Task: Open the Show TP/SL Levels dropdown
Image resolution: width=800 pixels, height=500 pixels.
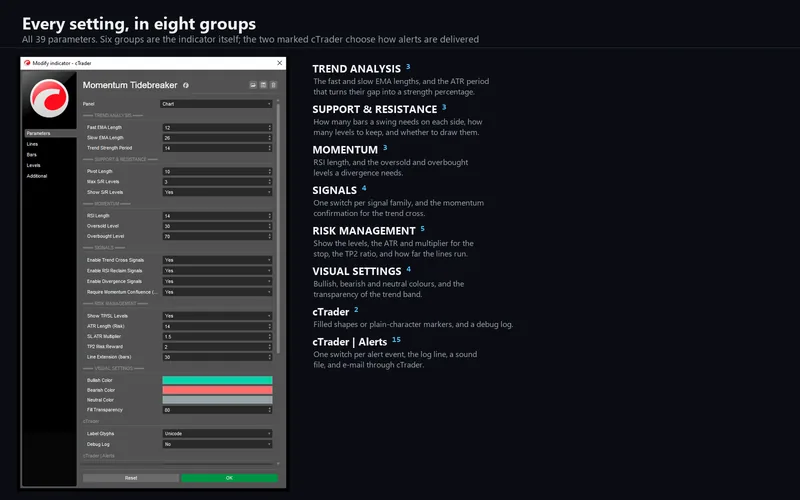Action: (217, 316)
